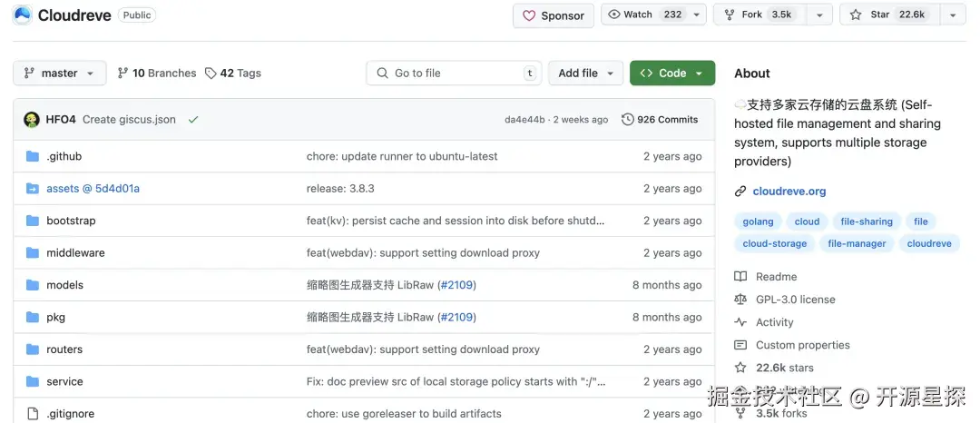This screenshot has width=980, height=423.
Task: Open pull request #2109 in pkg row
Action: [x=456, y=317]
